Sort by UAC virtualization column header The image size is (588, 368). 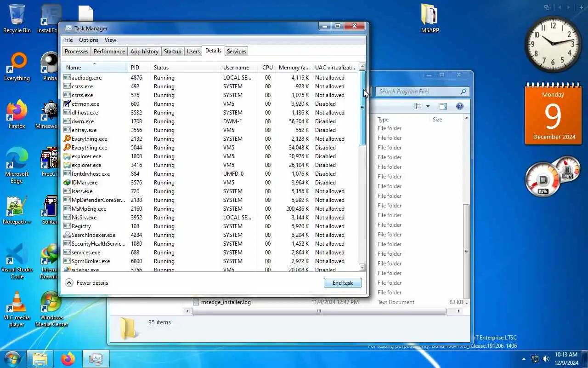pos(335,67)
